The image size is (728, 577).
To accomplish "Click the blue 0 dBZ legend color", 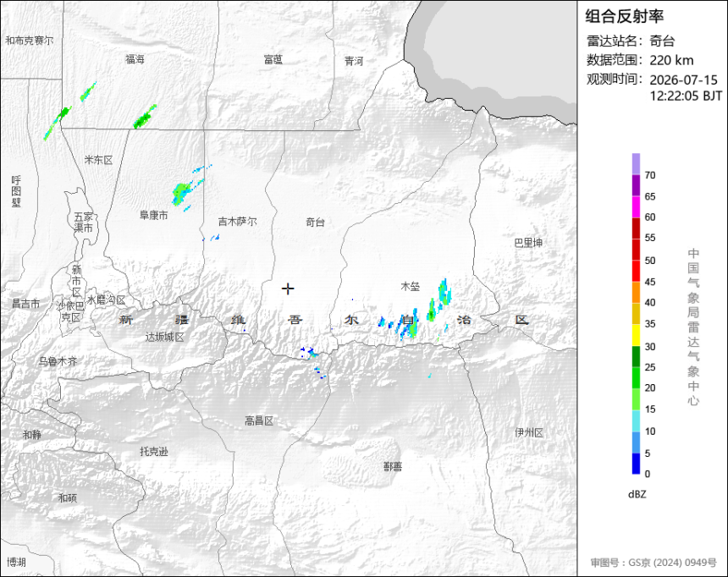I will (x=636, y=464).
